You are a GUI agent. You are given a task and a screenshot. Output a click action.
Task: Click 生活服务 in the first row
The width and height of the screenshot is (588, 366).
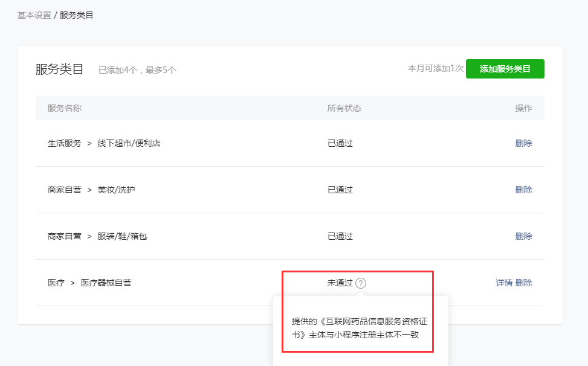pyautogui.click(x=65, y=143)
